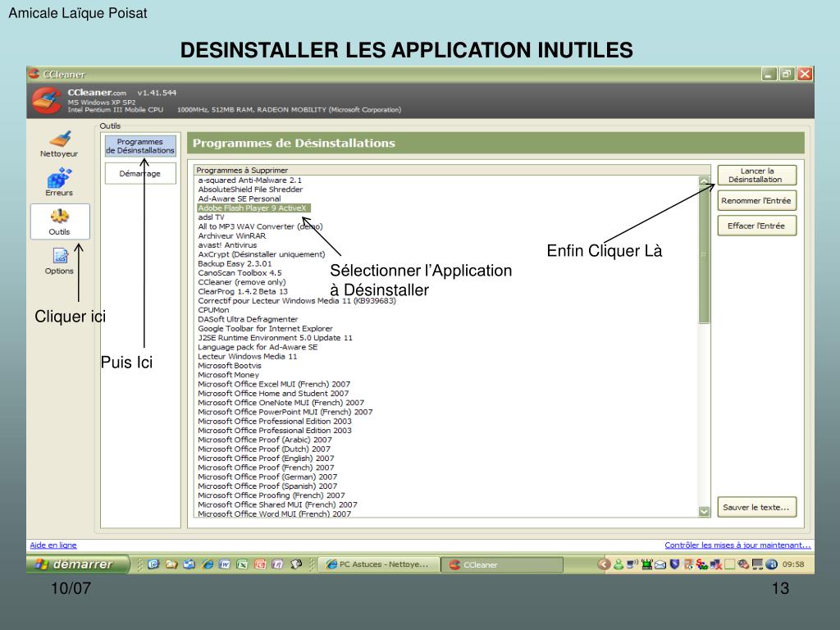Select DASoft Ultra Defragmenter entry
This screenshot has width=840, height=630.
[x=248, y=319]
